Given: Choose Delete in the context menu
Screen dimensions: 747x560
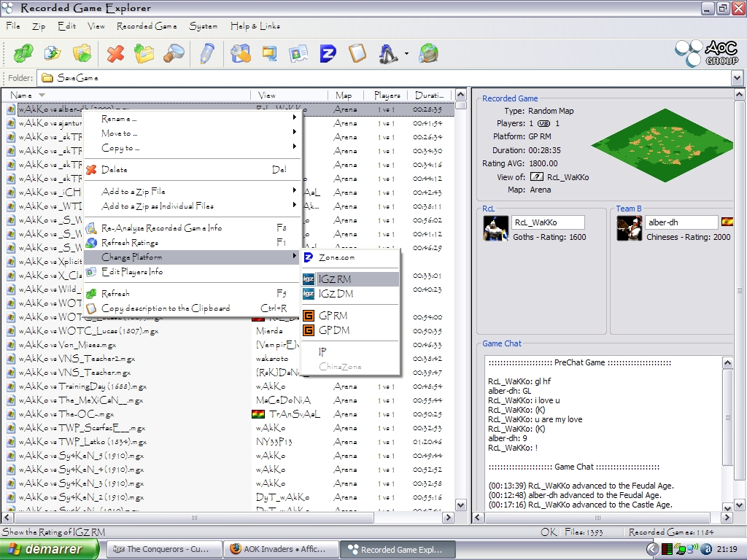Looking at the screenshot, I should pyautogui.click(x=193, y=169).
